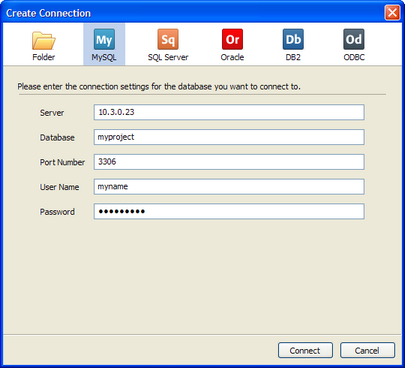
Task: Click the Create Connection title bar text
Action: 48,13
